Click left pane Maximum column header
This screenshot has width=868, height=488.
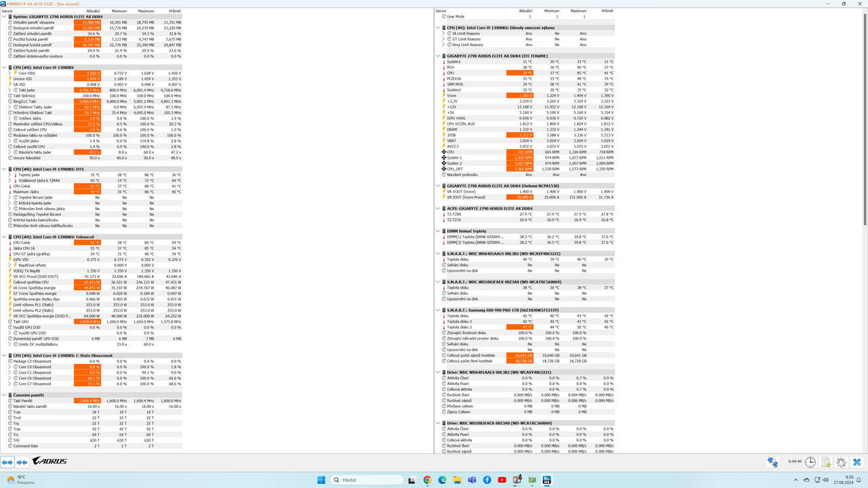click(x=146, y=11)
